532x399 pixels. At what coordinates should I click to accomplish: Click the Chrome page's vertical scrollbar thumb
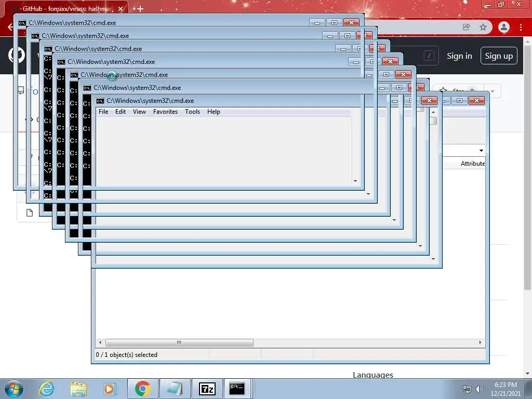527,168
